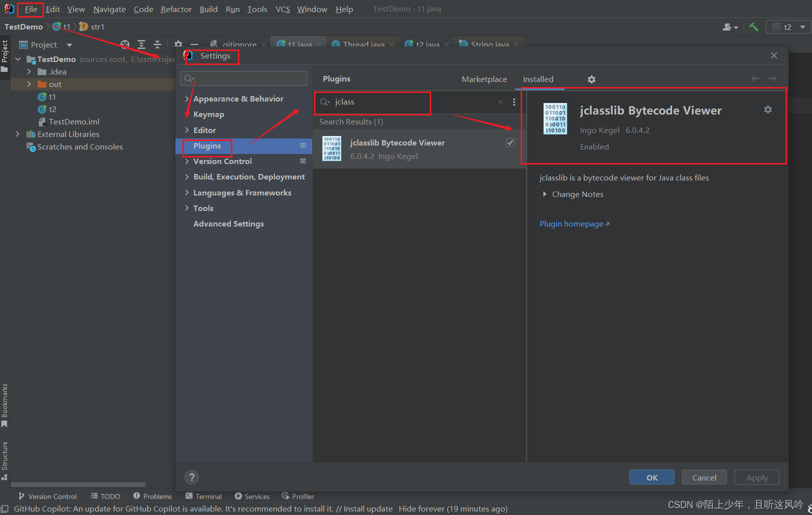Navigate forward in settings history
This screenshot has width=812, height=515.
tap(772, 78)
